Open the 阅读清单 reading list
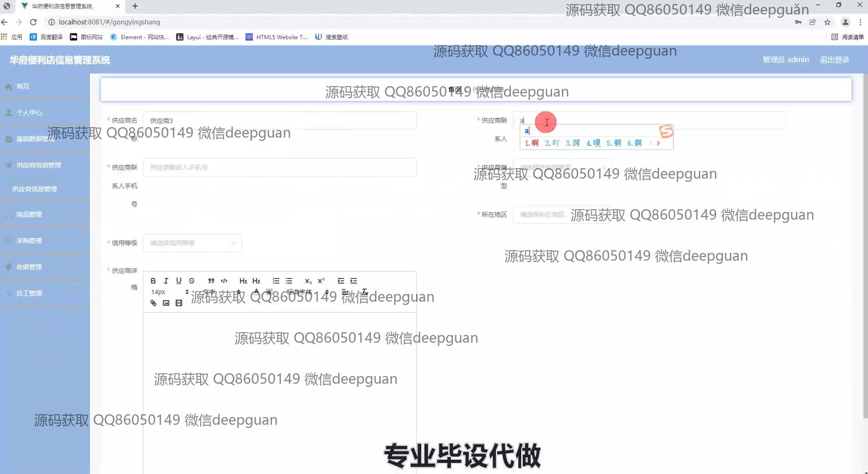Screen dimensions: 868x474 [x=847, y=37]
